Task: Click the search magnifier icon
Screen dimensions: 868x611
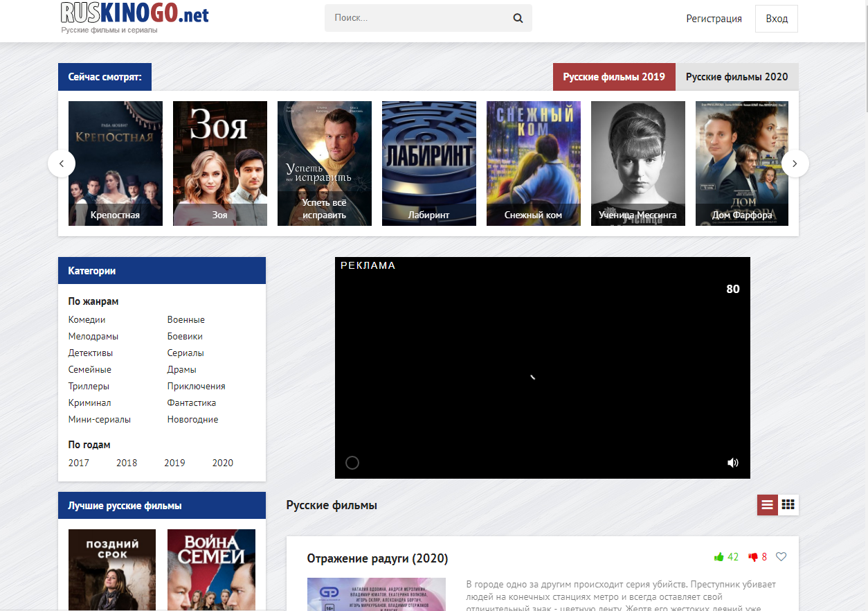Action: pyautogui.click(x=518, y=19)
